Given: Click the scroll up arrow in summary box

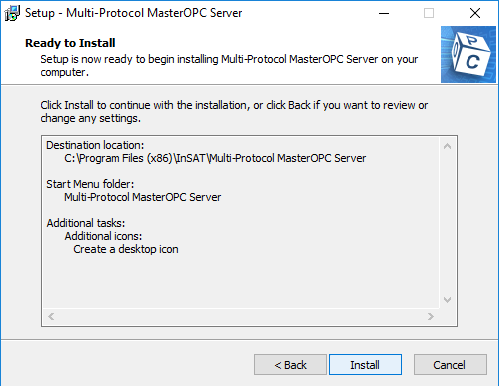Looking at the screenshot, I should [x=448, y=146].
